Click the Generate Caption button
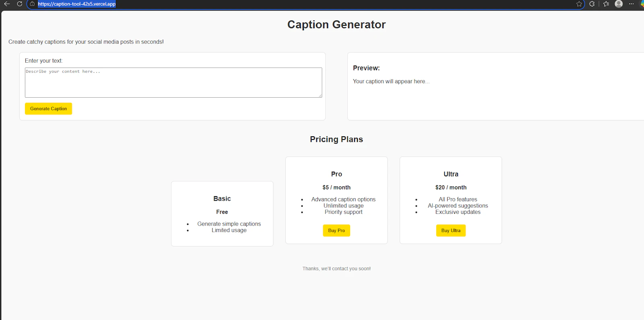The height and width of the screenshot is (320, 644). tap(48, 109)
